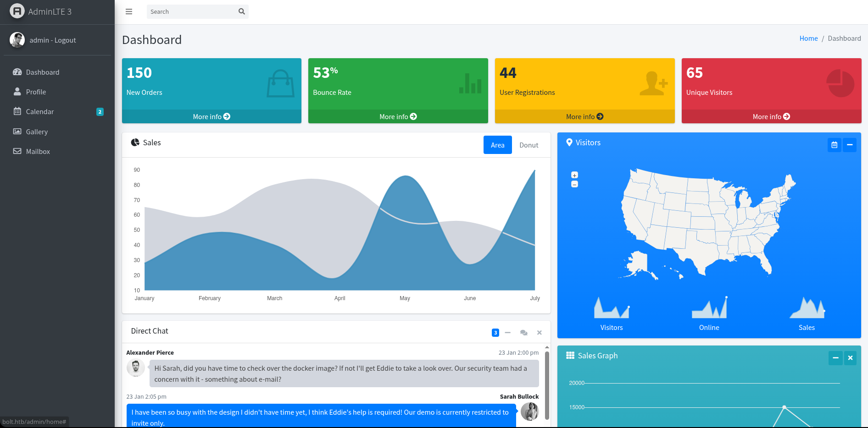Open Gallery in the sidebar

coord(57,132)
